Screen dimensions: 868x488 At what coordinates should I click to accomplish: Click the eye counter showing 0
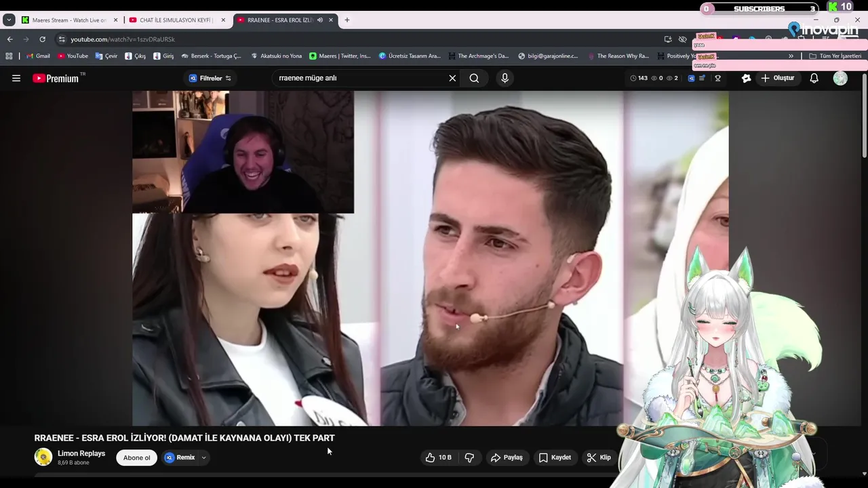(x=656, y=78)
